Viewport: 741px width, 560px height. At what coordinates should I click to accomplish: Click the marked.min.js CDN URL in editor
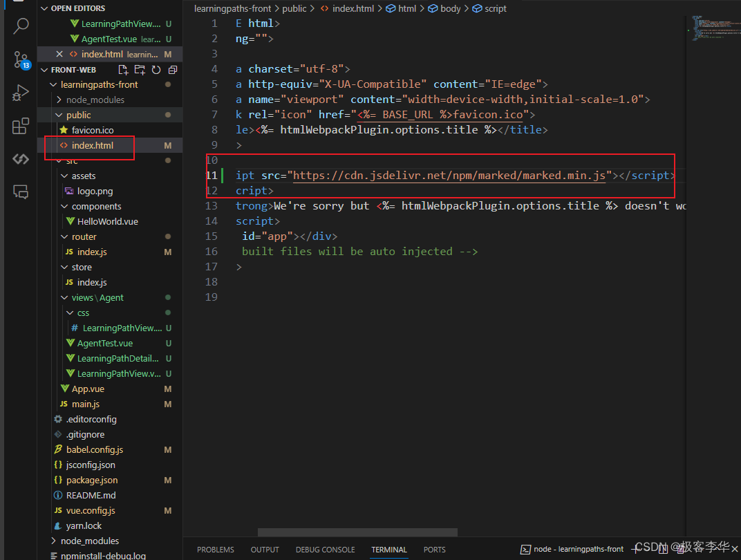pyautogui.click(x=449, y=176)
